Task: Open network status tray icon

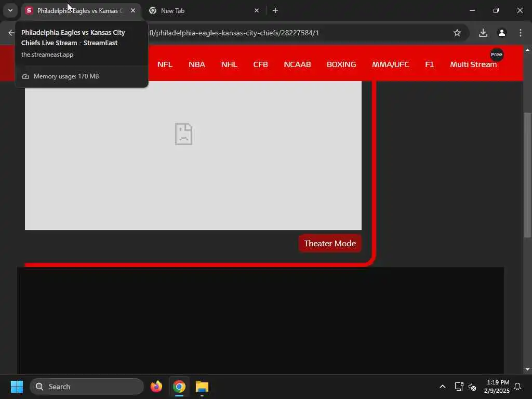Action: pyautogui.click(x=459, y=387)
